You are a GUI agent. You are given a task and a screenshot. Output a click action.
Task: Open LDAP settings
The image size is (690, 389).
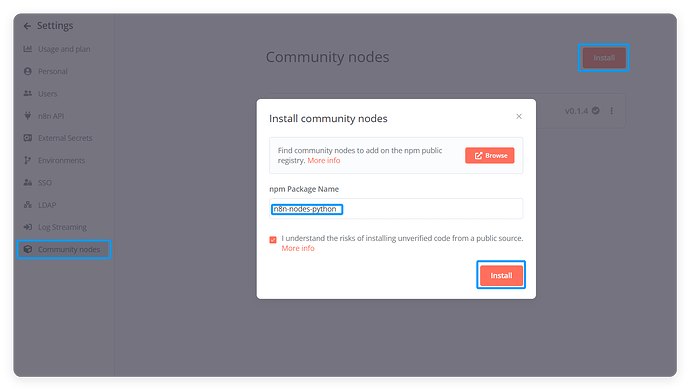coord(47,205)
